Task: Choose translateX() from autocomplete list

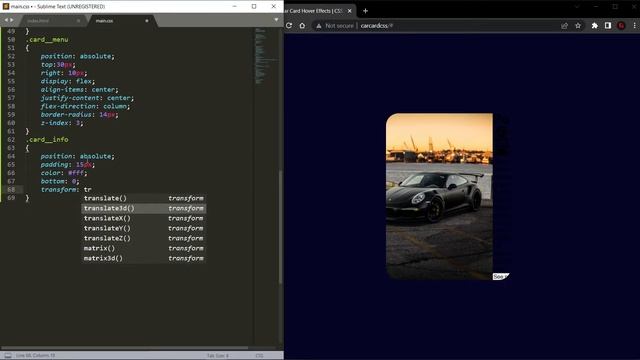Action: pyautogui.click(x=143, y=218)
